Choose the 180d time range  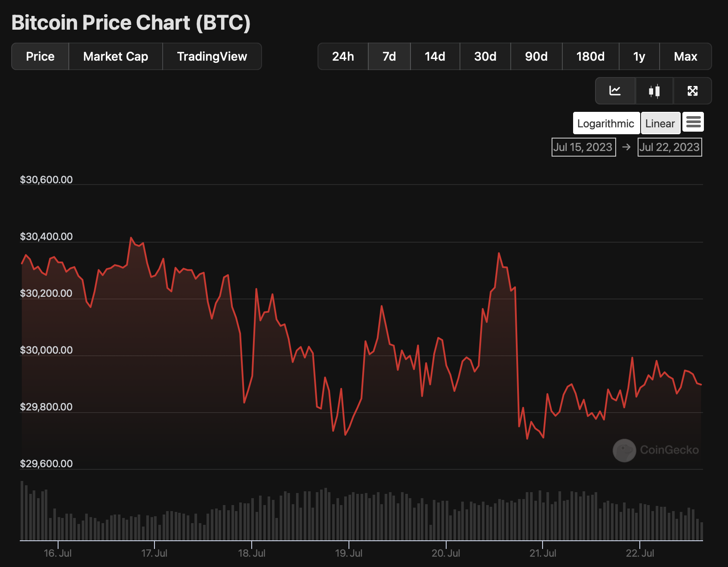tap(590, 56)
